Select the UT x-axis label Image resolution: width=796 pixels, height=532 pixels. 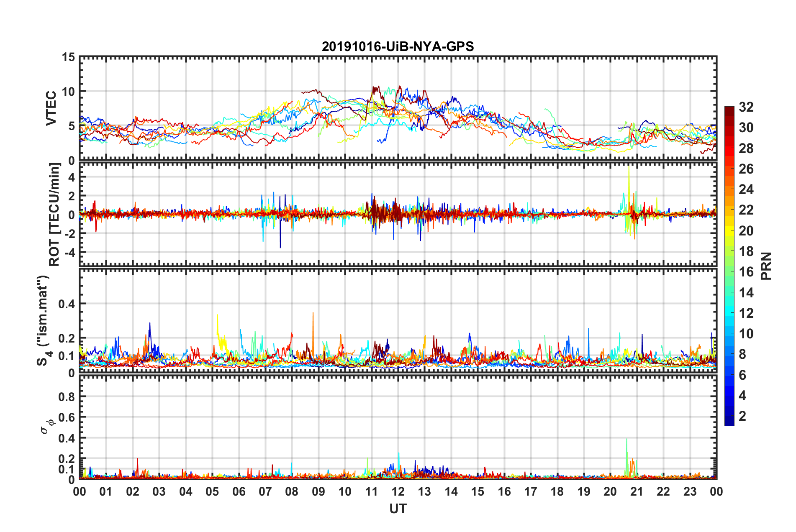coord(398,509)
